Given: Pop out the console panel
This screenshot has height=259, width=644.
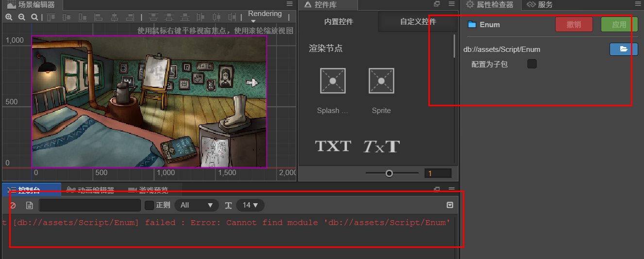Looking at the screenshot, I should [x=437, y=189].
